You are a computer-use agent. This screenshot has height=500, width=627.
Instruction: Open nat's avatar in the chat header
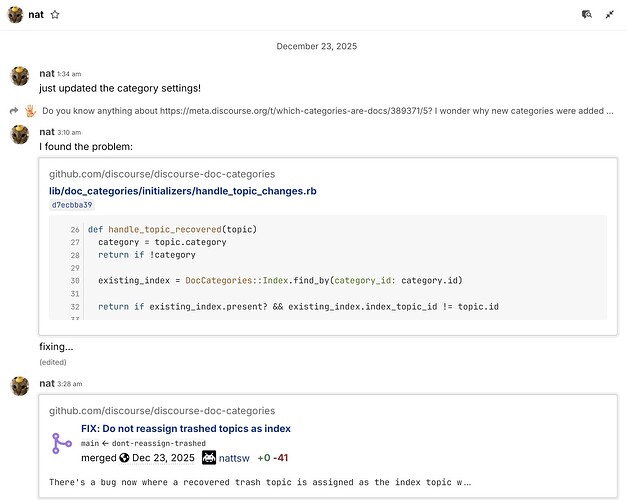[15, 15]
